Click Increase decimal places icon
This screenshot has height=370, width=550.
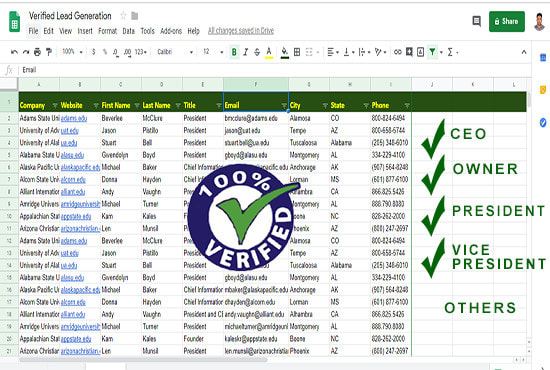[127, 52]
